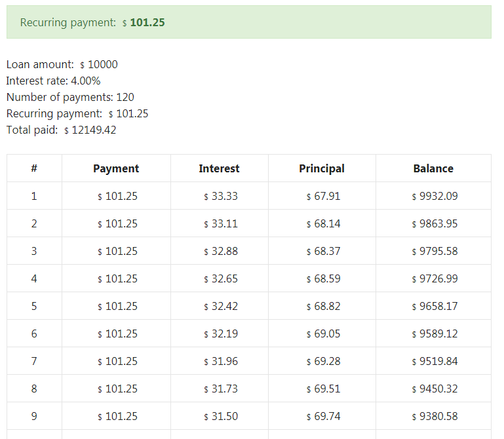Screen dimensions: 504x439
Task: Click the Payment column header
Action: point(116,169)
